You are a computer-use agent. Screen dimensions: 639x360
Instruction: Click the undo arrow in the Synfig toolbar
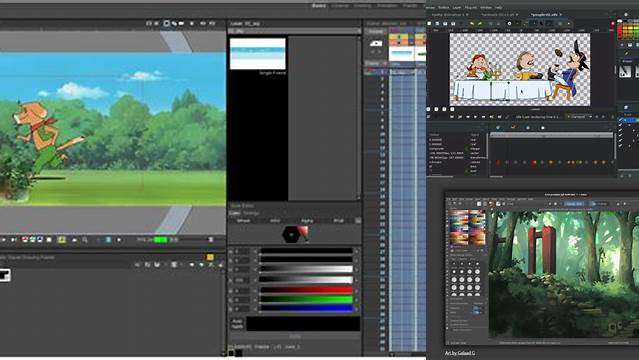point(472,24)
